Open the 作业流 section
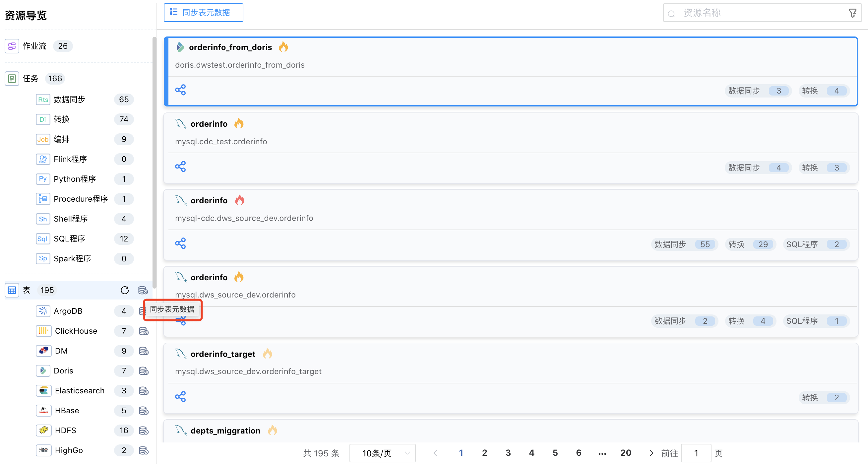Screen dimensions: 868x467 [34, 46]
